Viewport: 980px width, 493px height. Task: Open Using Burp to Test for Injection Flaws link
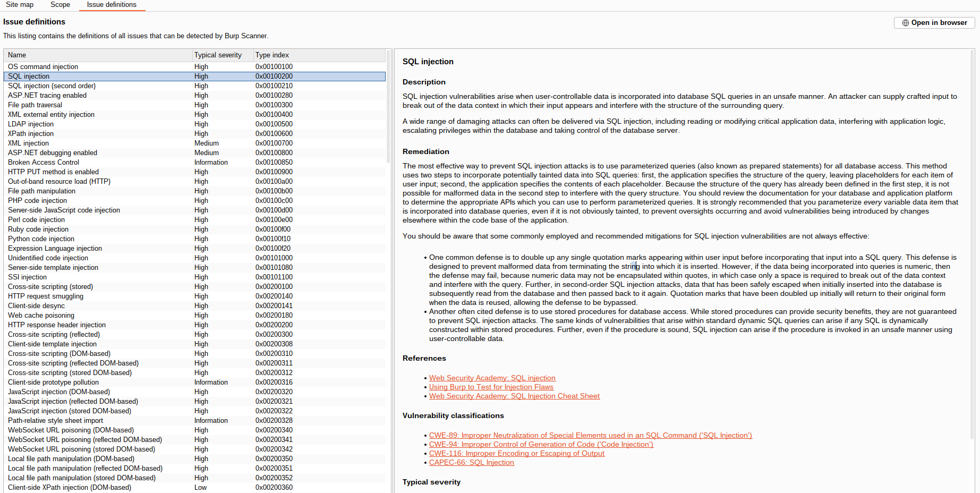(491, 387)
